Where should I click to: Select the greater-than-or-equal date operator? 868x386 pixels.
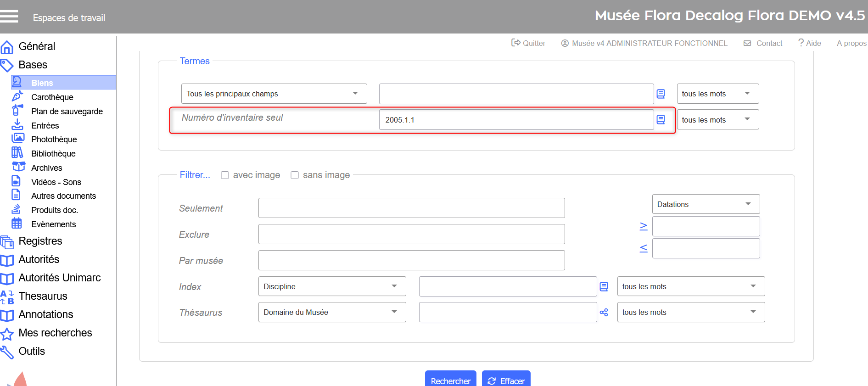pos(644,226)
